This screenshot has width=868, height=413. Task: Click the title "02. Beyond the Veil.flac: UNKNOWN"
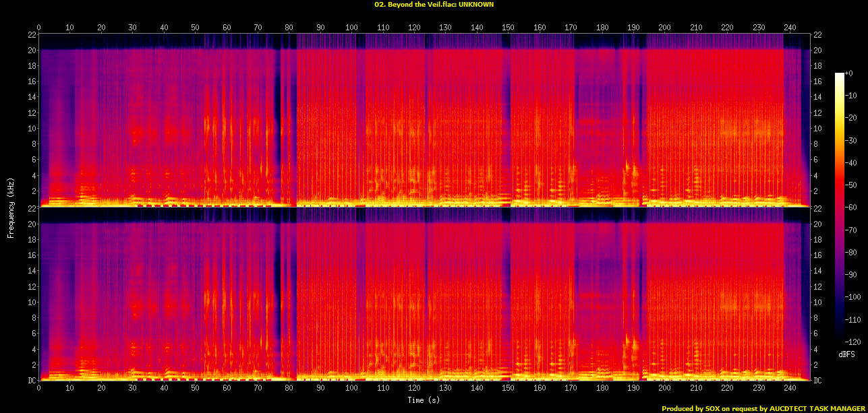pos(434,4)
